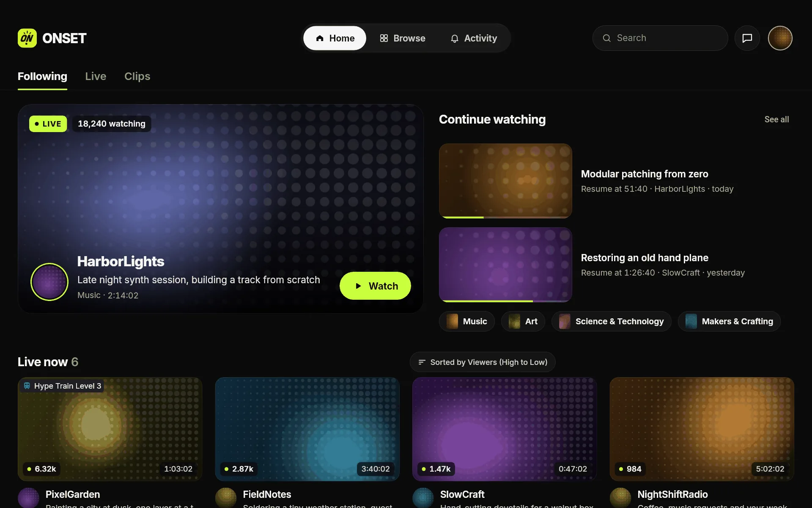The width and height of the screenshot is (812, 508).
Task: Open the FieldNotes live stream thumbnail
Action: [307, 429]
